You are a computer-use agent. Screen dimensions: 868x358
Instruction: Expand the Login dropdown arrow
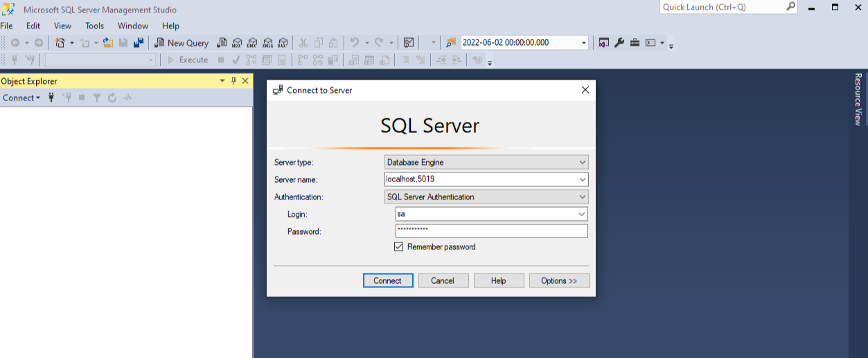pos(583,214)
